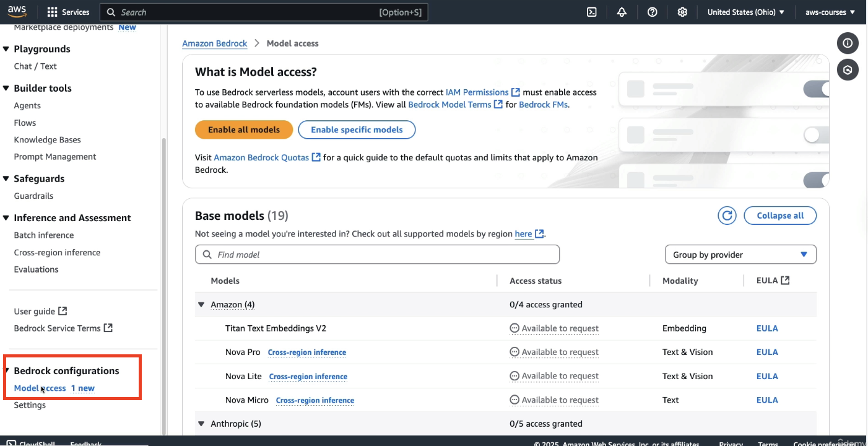This screenshot has width=868, height=446.
Task: Launch the CloudShell icon in top bar
Action: [592, 12]
